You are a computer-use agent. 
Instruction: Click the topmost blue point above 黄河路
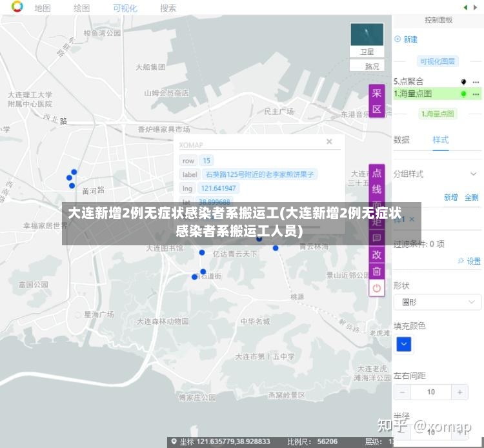pos(74,172)
